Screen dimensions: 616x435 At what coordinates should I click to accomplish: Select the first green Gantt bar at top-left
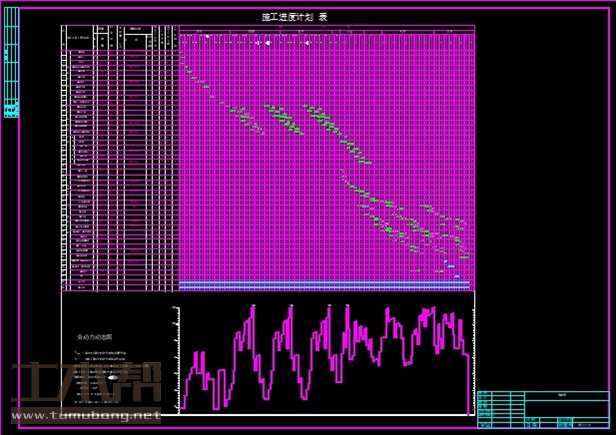point(186,69)
